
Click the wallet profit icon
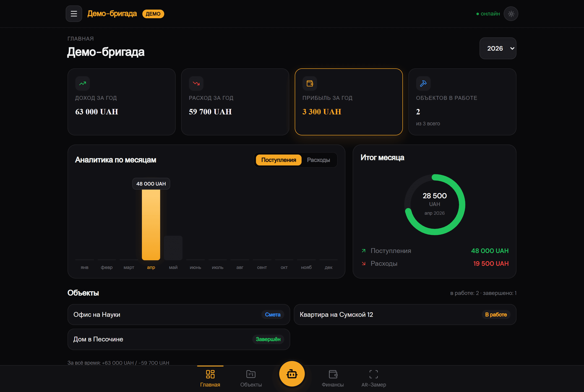coord(310,83)
